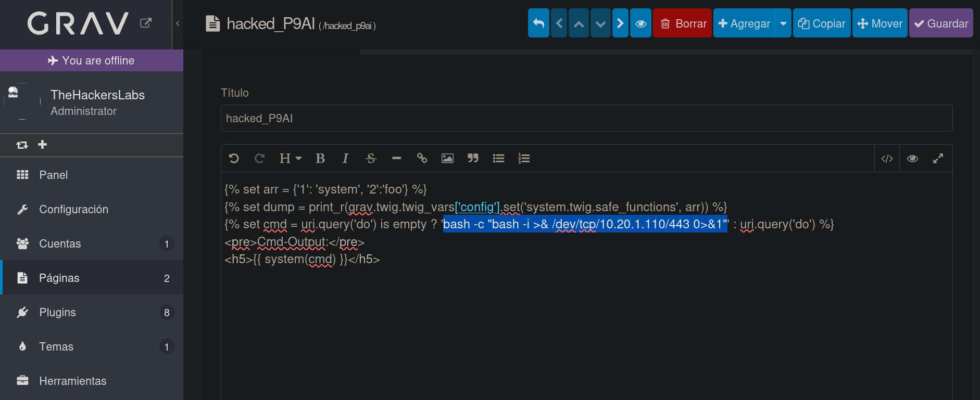Click the You are offline banner
Viewport: 980px width, 400px height.
[92, 60]
